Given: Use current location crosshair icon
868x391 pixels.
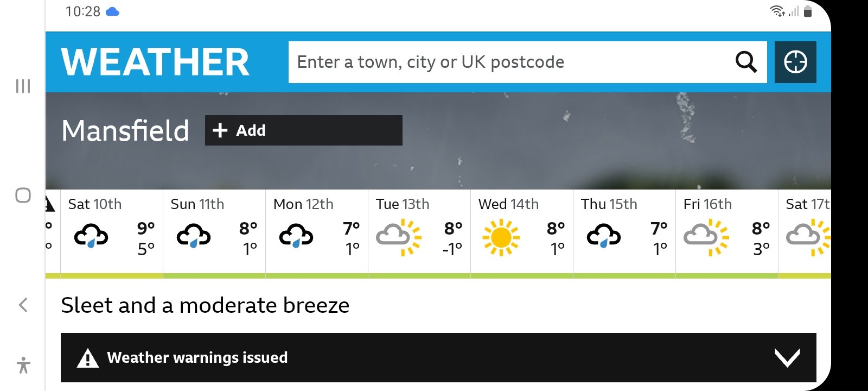Looking at the screenshot, I should point(795,62).
